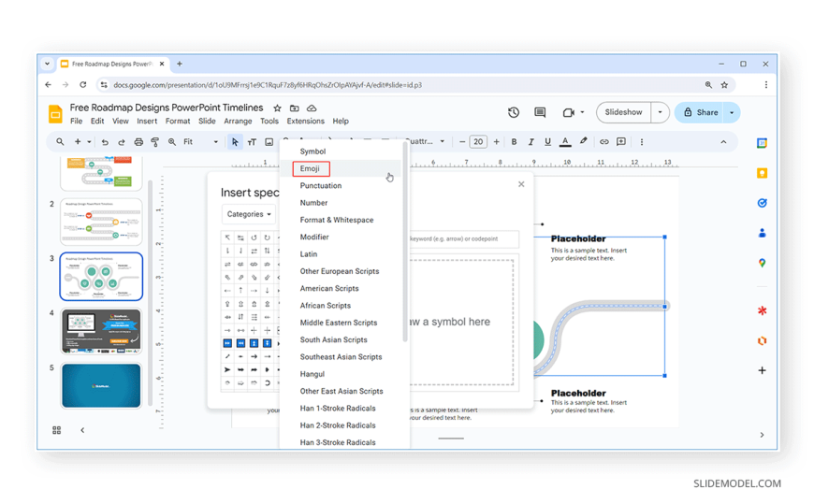Image resolution: width=814 pixels, height=504 pixels.
Task: Click the keyword search field in dialog
Action: (x=463, y=238)
